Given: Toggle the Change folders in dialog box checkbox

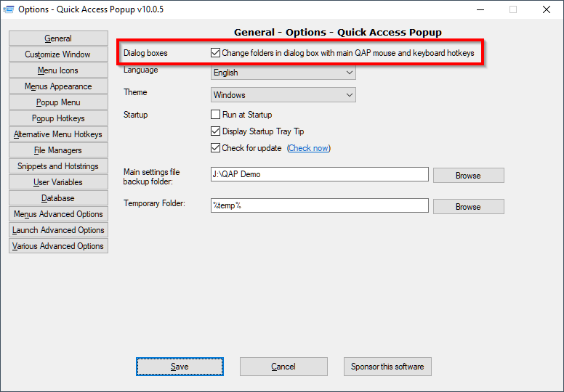Looking at the screenshot, I should click(x=216, y=53).
